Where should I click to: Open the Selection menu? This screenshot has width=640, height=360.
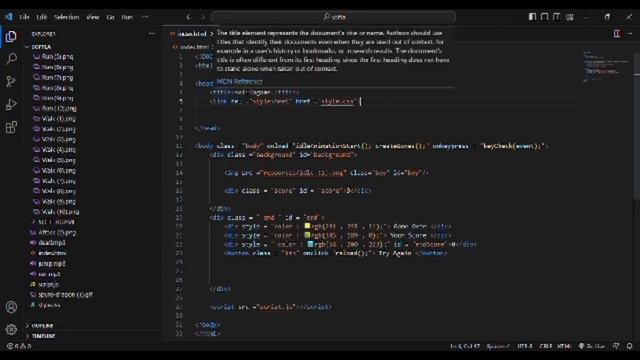click(x=67, y=17)
